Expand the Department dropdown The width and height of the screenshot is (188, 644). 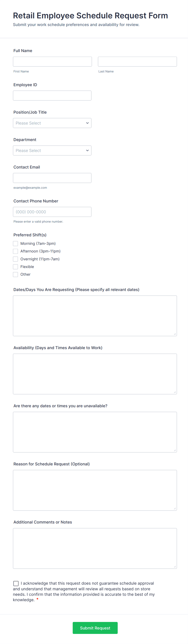click(x=52, y=151)
